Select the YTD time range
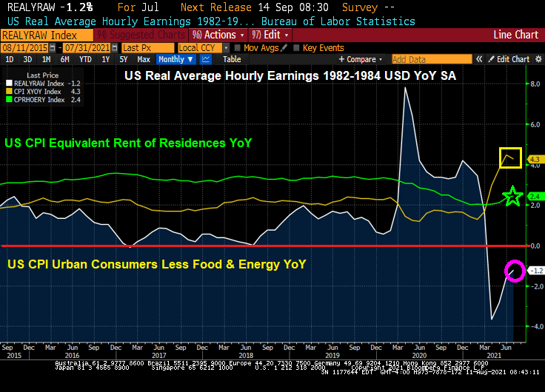 click(85, 59)
